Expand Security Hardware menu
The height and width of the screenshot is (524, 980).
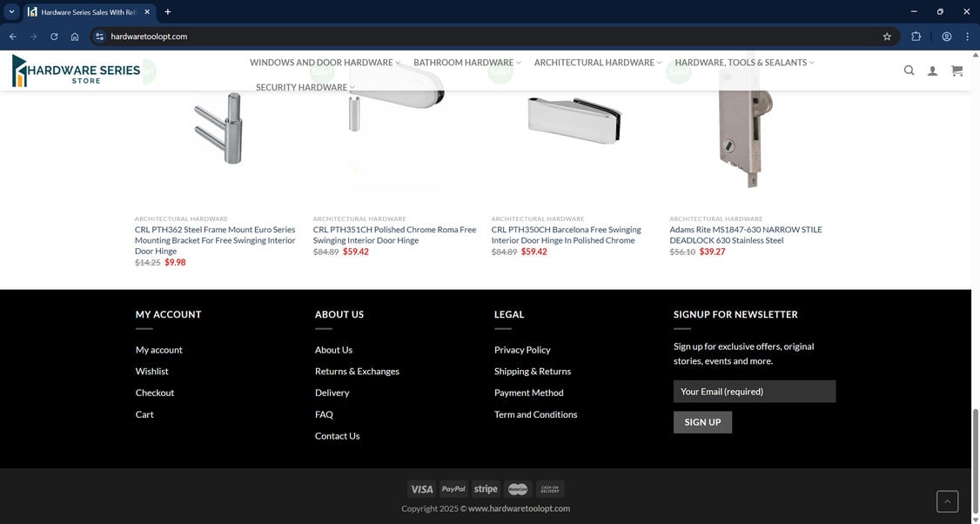(x=305, y=88)
